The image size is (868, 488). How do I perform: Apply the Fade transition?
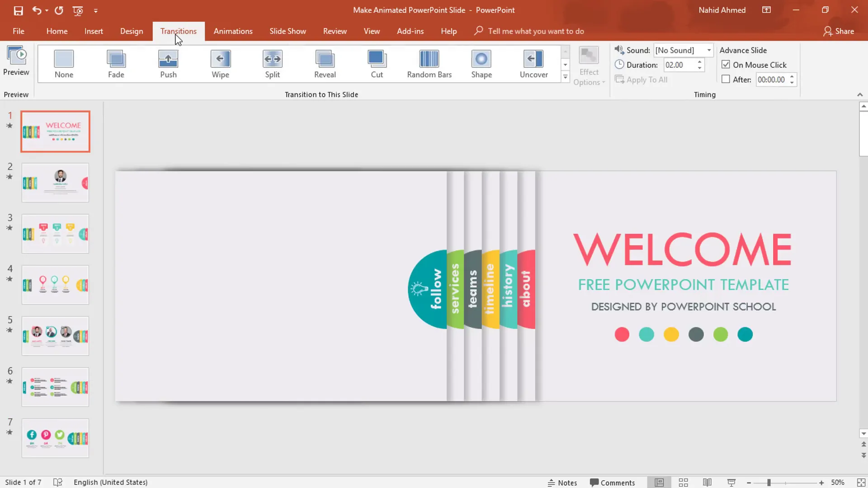(116, 64)
